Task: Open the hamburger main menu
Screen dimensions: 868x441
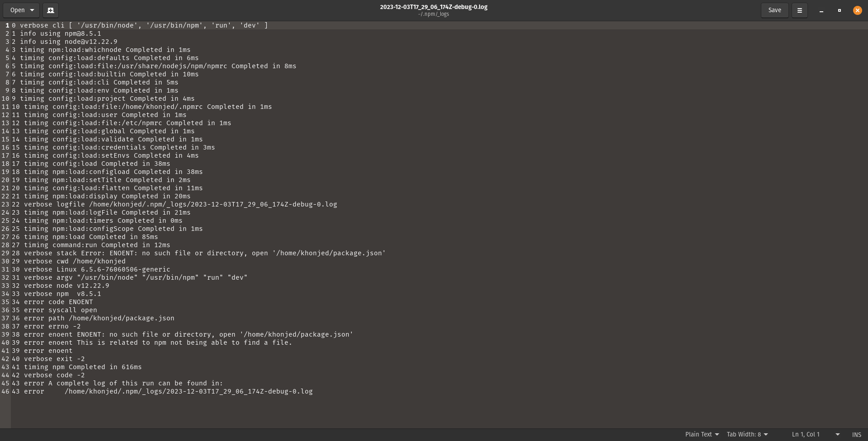Action: [x=799, y=10]
